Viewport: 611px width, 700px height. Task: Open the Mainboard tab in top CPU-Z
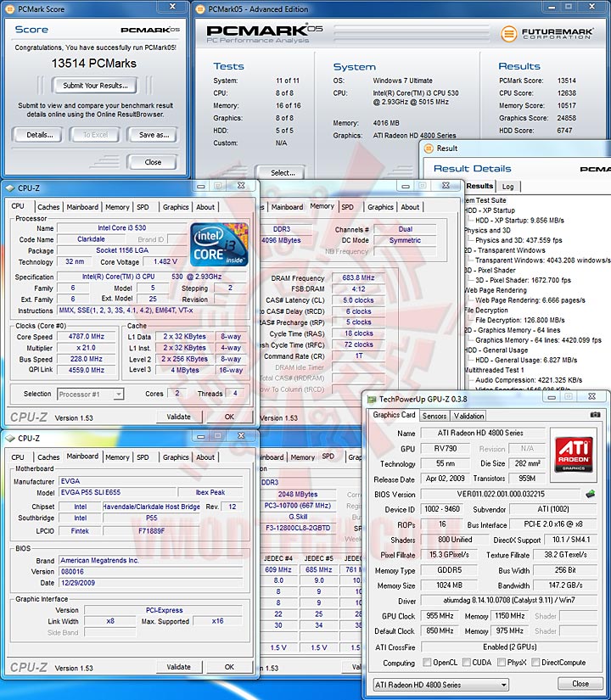82,207
